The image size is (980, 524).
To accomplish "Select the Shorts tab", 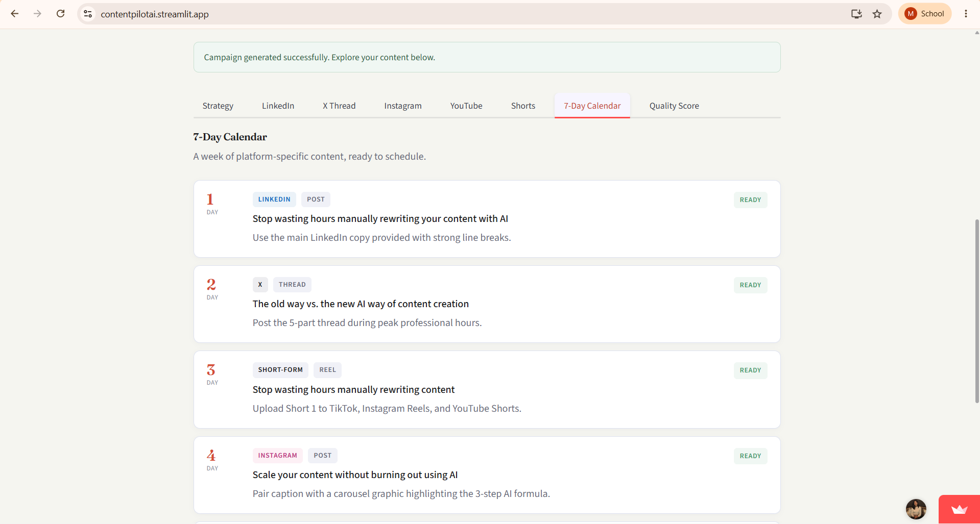I will pyautogui.click(x=523, y=106).
